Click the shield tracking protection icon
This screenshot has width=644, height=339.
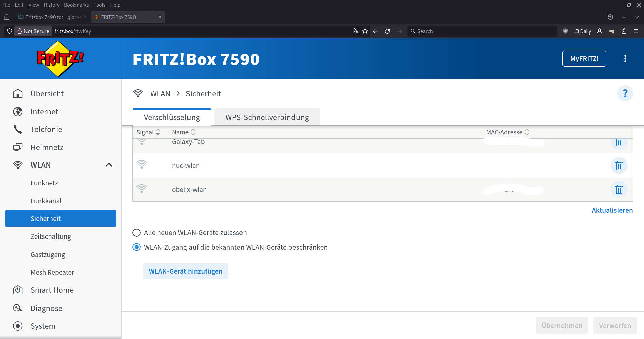[10, 31]
